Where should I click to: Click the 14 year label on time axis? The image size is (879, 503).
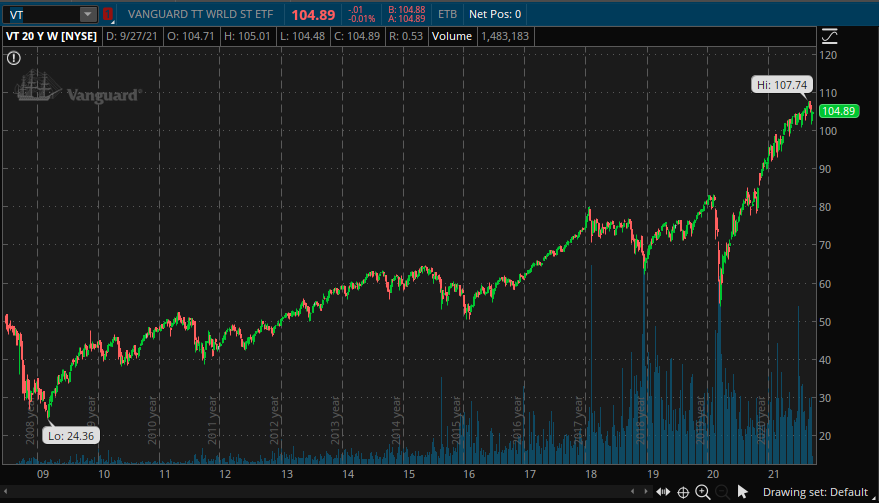pos(348,474)
